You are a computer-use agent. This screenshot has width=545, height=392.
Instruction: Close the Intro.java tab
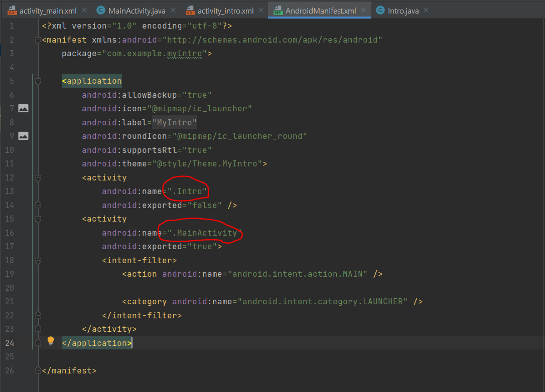(426, 10)
